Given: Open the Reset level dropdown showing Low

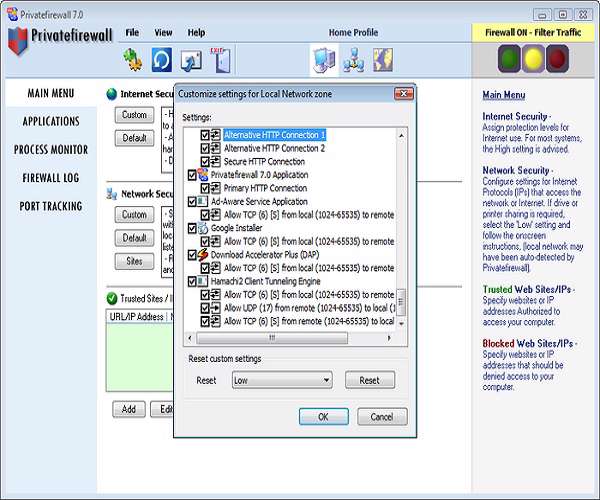Looking at the screenshot, I should [282, 380].
